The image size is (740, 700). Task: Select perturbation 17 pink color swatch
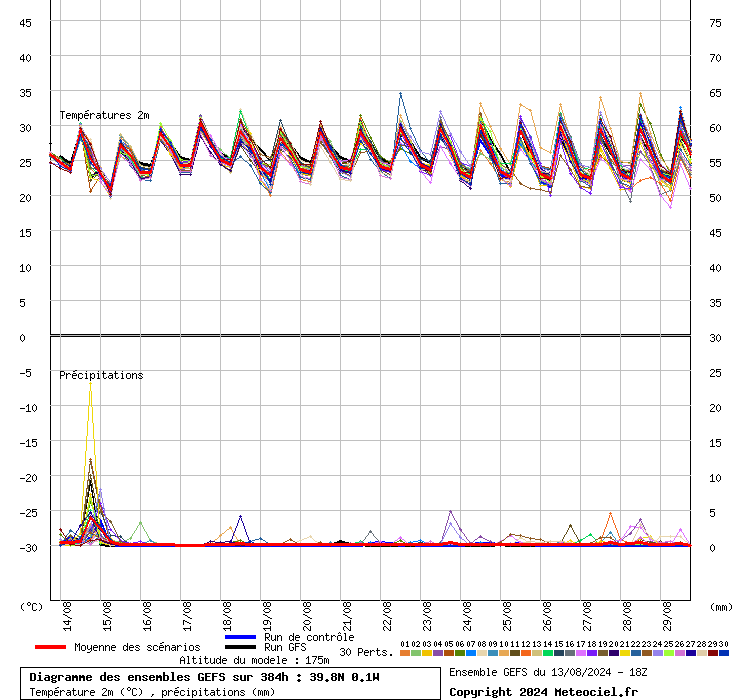coord(581,653)
